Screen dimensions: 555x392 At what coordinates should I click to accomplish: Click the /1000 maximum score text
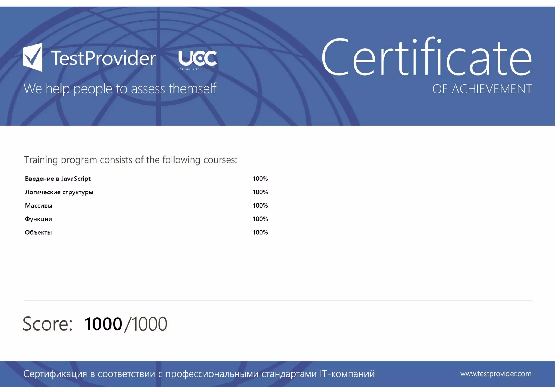[x=146, y=324]
